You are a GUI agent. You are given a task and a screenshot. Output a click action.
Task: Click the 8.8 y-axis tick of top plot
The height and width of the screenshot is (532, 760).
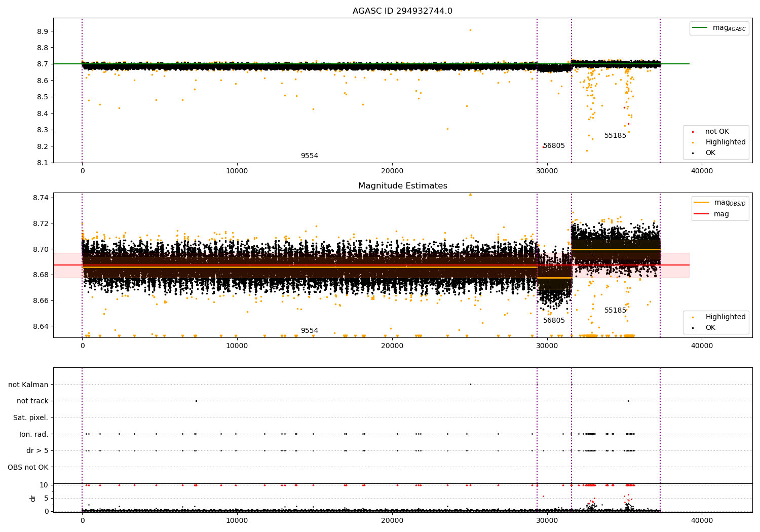[x=43, y=48]
